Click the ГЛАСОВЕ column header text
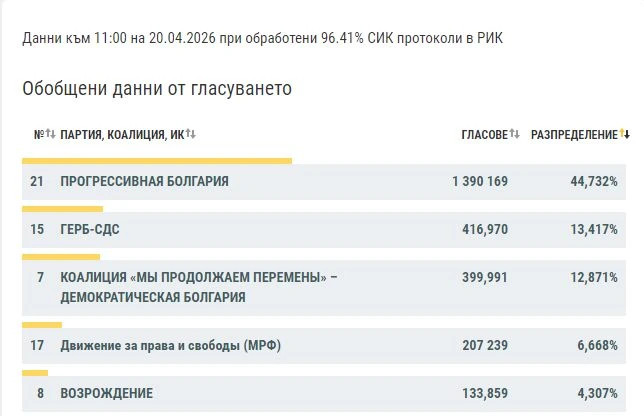Image resolution: width=644 pixels, height=416 pixels. click(484, 135)
